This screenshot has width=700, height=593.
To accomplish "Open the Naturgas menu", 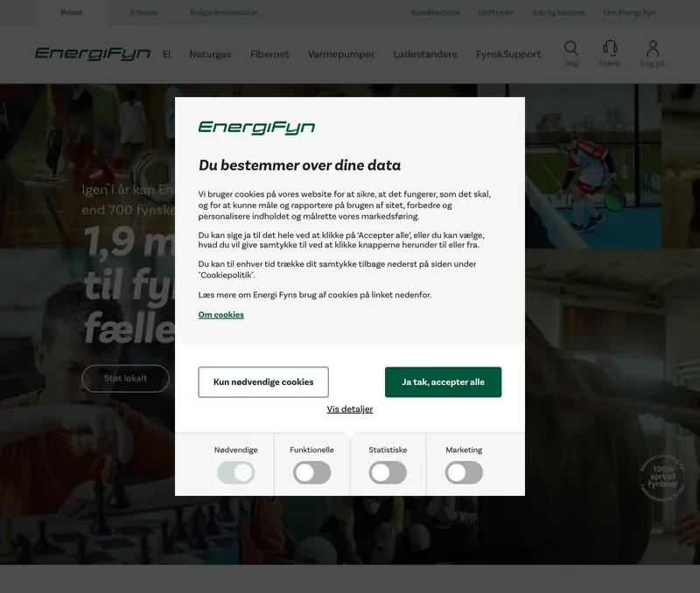I will (210, 54).
